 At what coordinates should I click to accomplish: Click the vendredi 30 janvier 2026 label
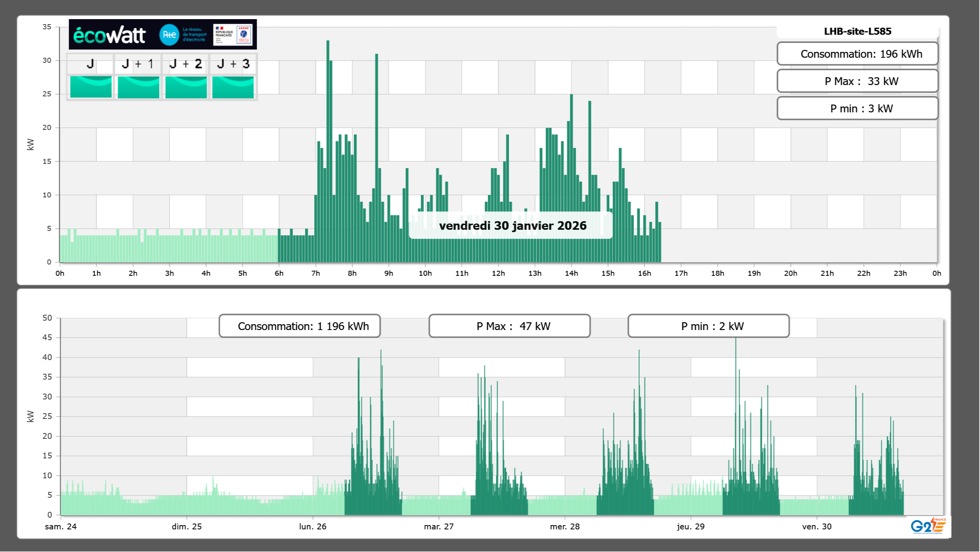pos(512,225)
